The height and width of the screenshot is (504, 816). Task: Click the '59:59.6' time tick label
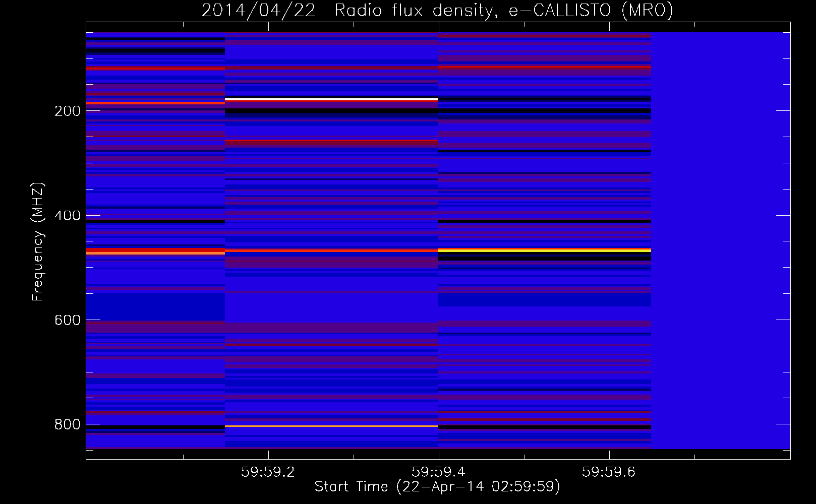click(609, 472)
